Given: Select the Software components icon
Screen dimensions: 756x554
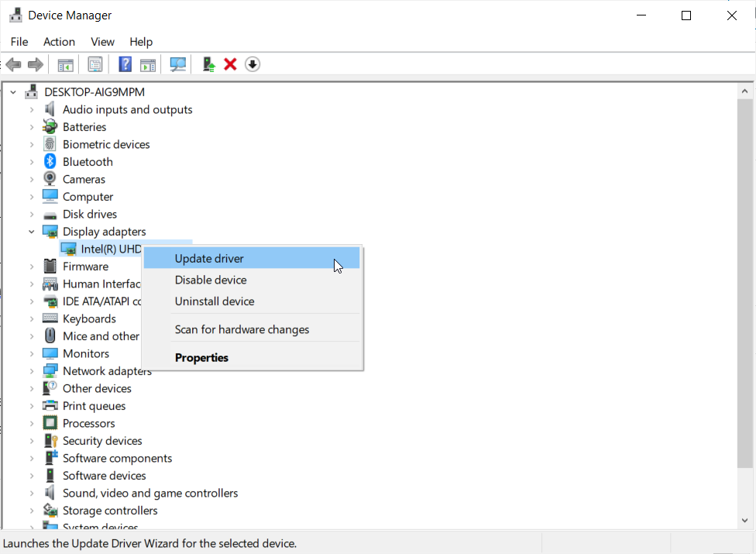Looking at the screenshot, I should click(x=50, y=458).
